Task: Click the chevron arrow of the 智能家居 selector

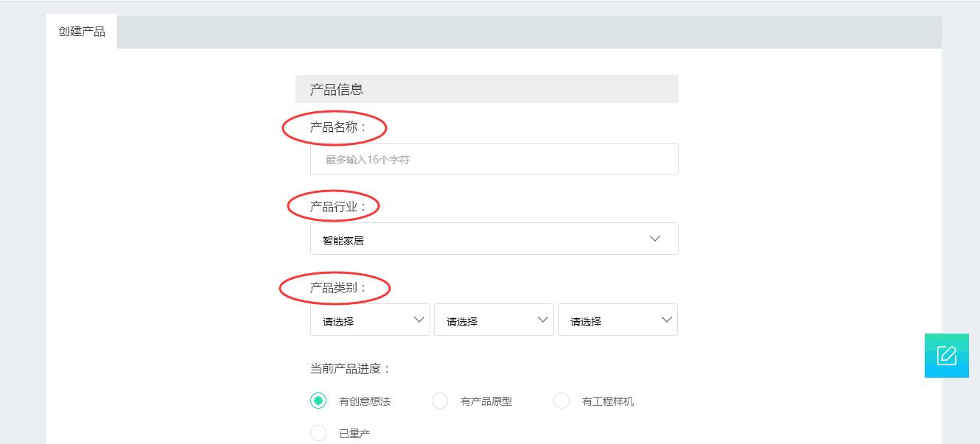Action: (654, 238)
